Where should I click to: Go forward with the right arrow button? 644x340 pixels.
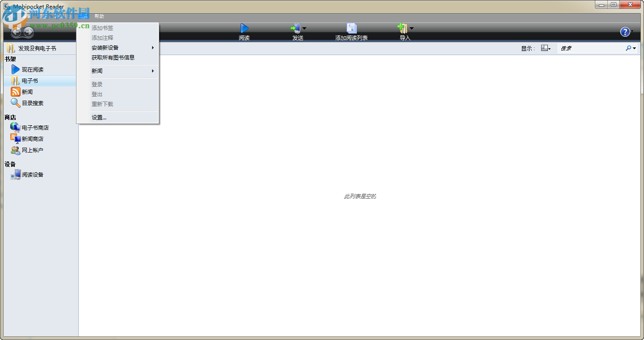pos(29,32)
